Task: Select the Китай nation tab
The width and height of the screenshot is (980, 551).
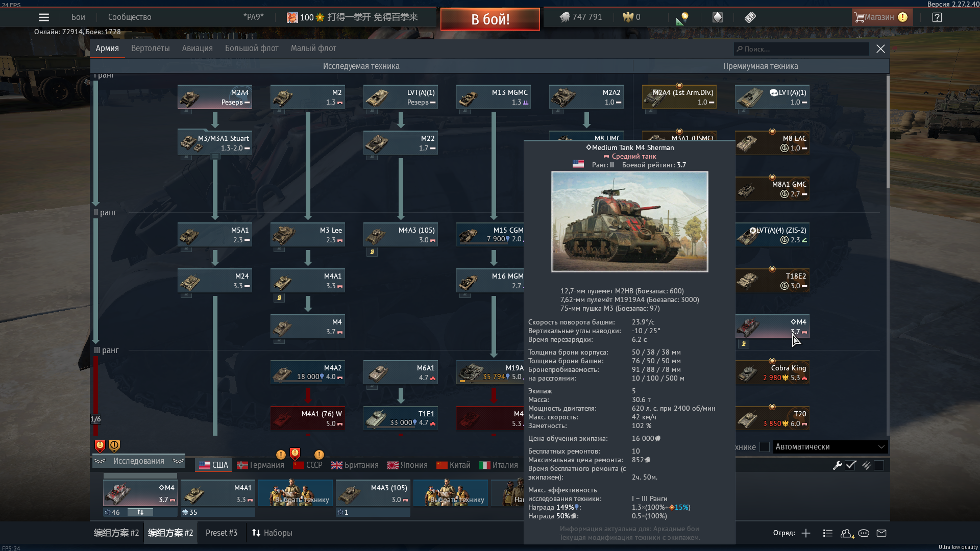Action: [x=453, y=465]
